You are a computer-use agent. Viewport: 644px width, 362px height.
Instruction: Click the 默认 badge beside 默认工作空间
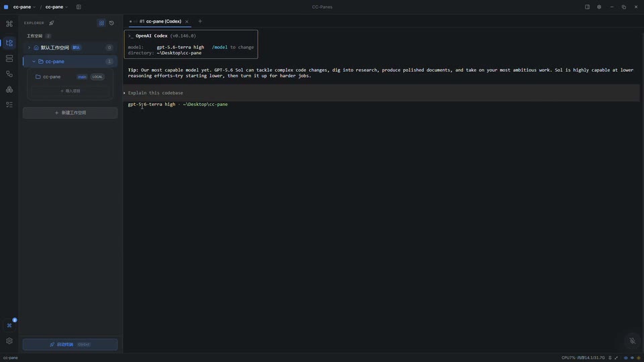76,48
